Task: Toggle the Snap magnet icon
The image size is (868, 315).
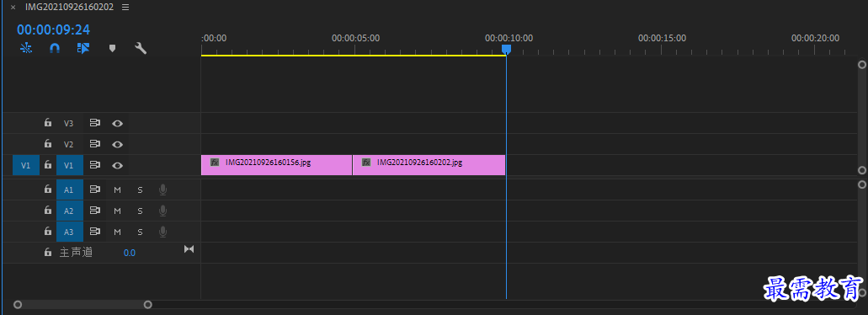Action: click(x=54, y=49)
